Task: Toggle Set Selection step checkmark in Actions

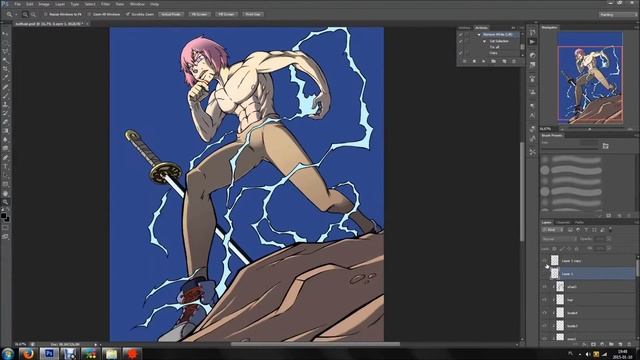Action: coord(460,41)
